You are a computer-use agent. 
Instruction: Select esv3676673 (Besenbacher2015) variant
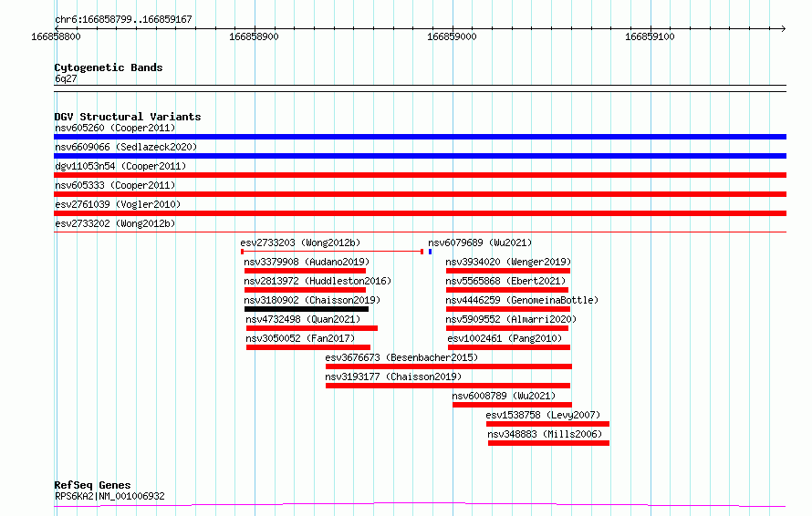[401, 357]
